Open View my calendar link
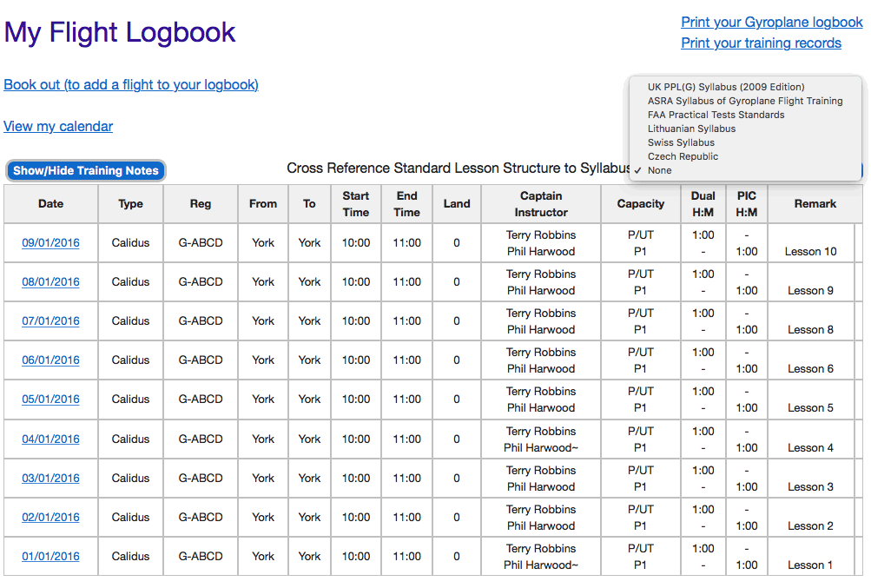The height and width of the screenshot is (588, 871). [x=58, y=126]
